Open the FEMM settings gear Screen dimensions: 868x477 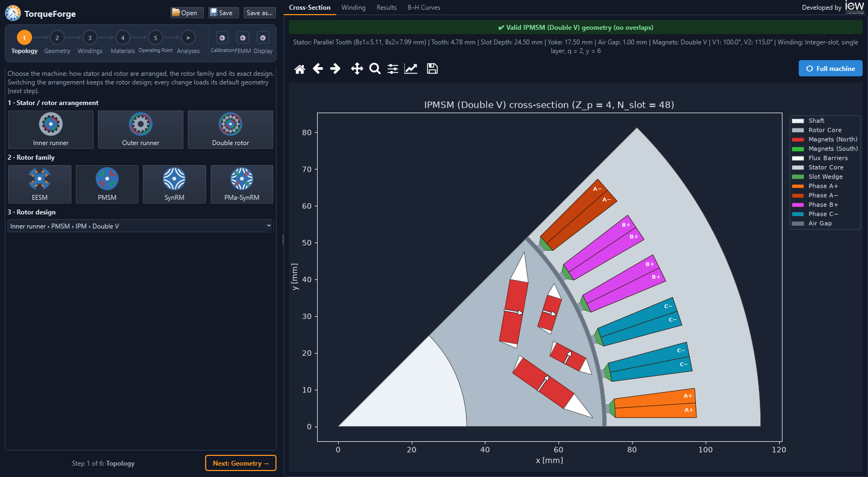(242, 38)
